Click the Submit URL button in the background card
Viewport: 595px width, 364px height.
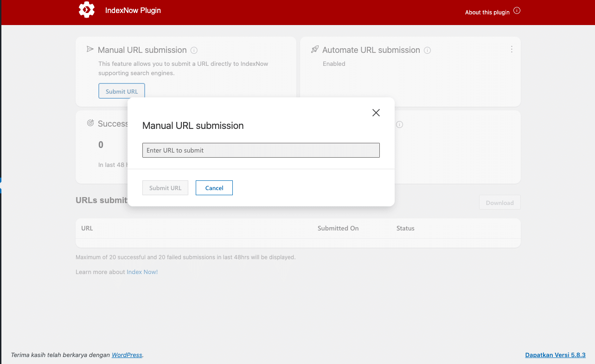(122, 91)
